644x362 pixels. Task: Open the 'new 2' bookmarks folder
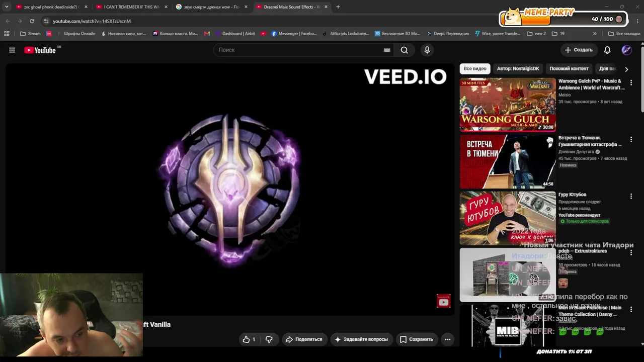click(x=536, y=34)
